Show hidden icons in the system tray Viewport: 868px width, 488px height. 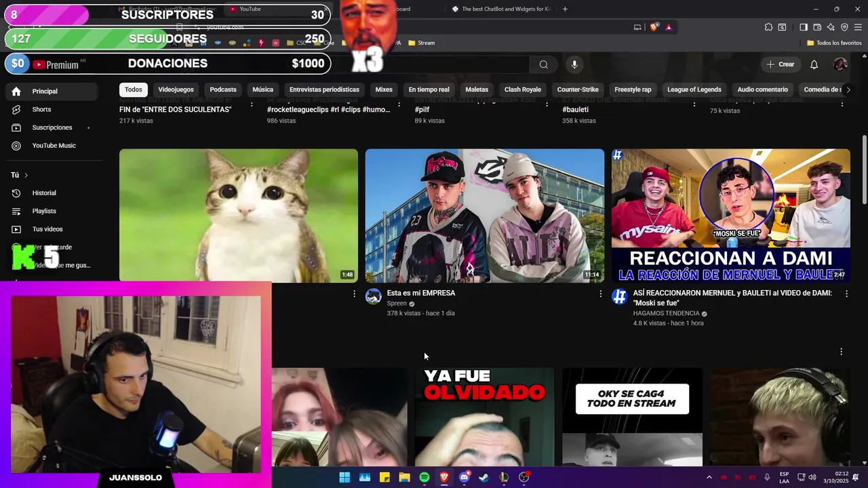pos(709,477)
